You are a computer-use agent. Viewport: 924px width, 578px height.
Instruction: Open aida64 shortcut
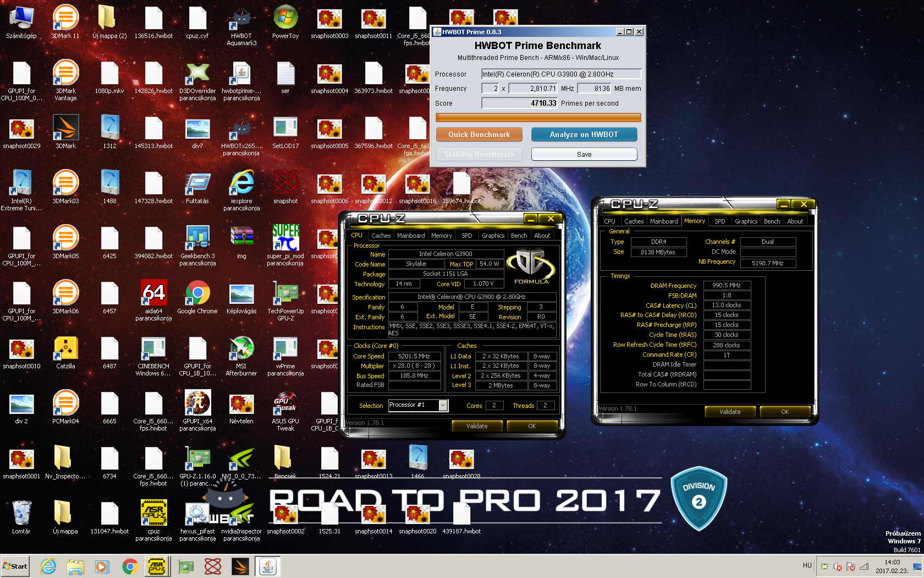(x=153, y=301)
